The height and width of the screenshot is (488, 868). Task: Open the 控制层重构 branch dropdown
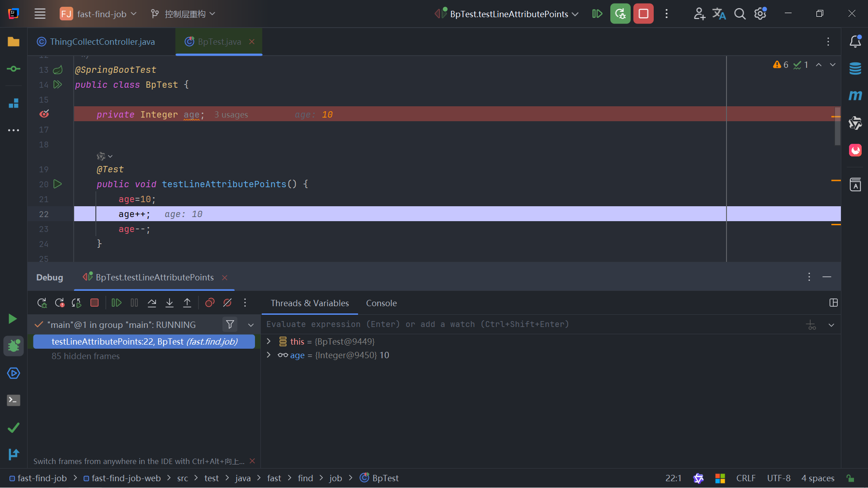click(183, 14)
